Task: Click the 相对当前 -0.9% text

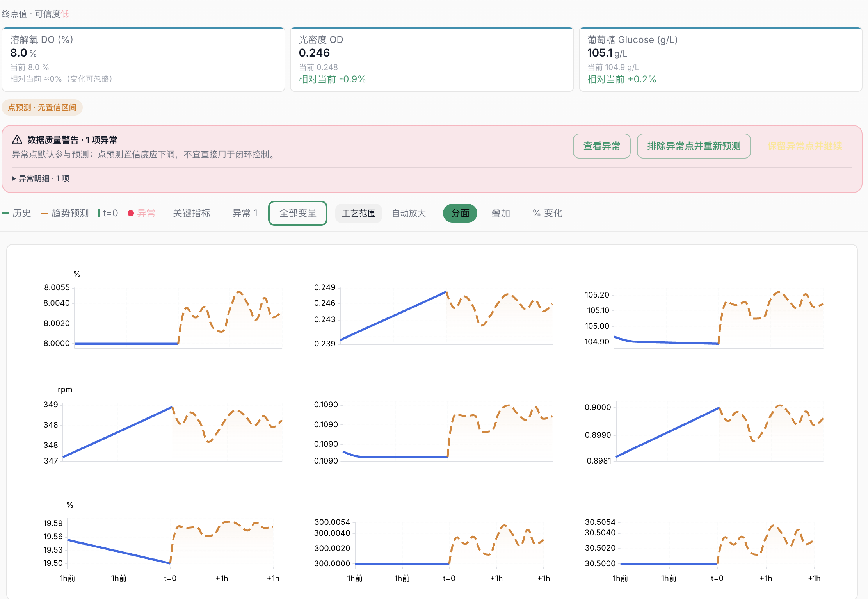Action: pyautogui.click(x=332, y=79)
